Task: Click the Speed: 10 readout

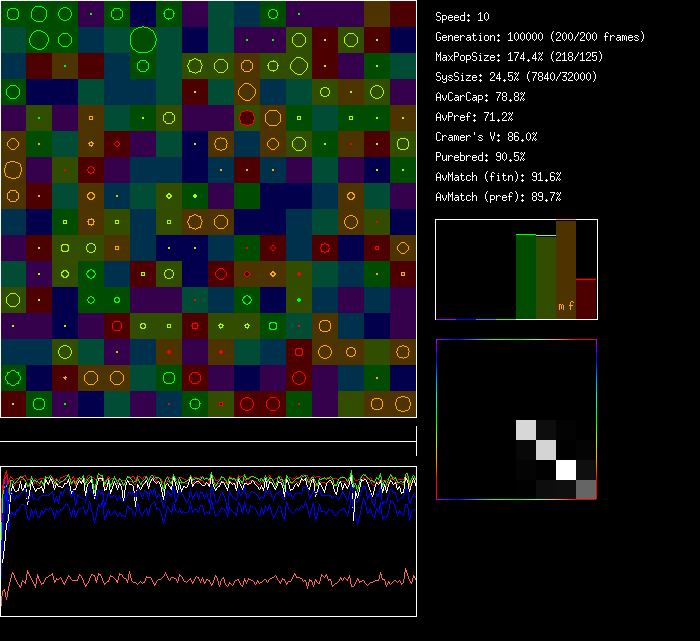Action: pyautogui.click(x=463, y=17)
